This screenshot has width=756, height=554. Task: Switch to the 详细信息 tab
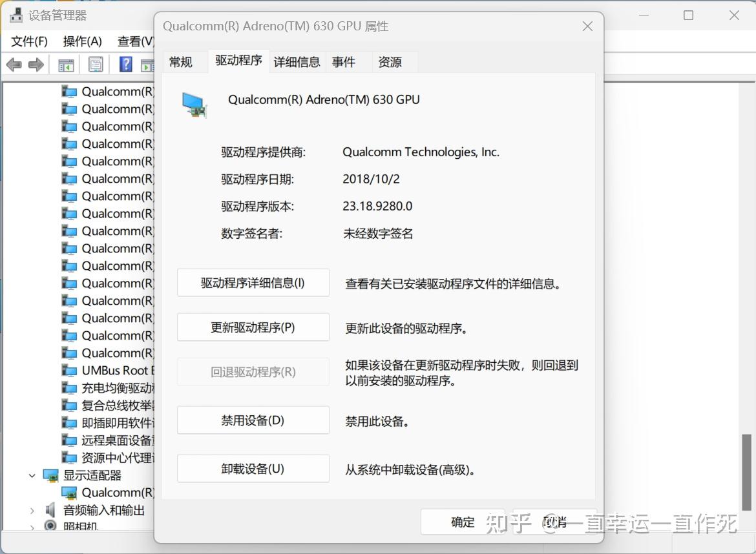(297, 62)
